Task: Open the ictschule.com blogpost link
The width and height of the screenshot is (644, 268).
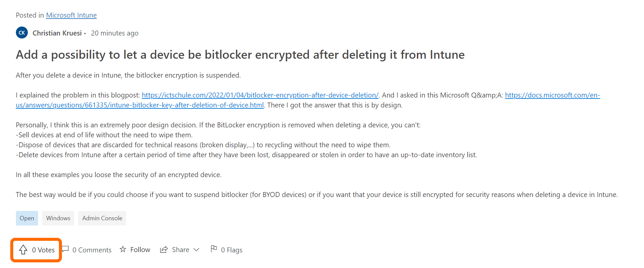Action: pos(260,95)
